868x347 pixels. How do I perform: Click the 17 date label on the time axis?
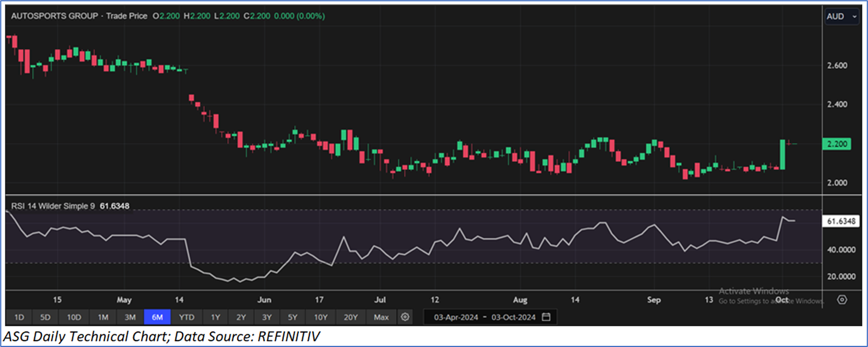(x=319, y=300)
